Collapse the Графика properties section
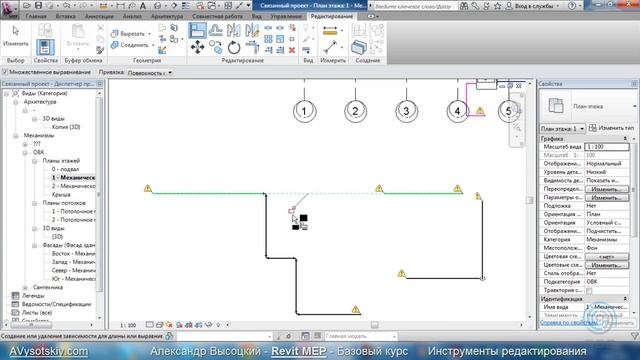Screen dimensions: 640x360 pyautogui.click(x=624, y=139)
